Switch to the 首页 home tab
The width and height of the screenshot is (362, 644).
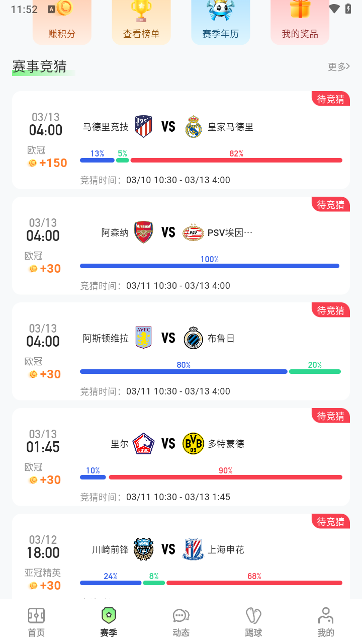pyautogui.click(x=36, y=622)
